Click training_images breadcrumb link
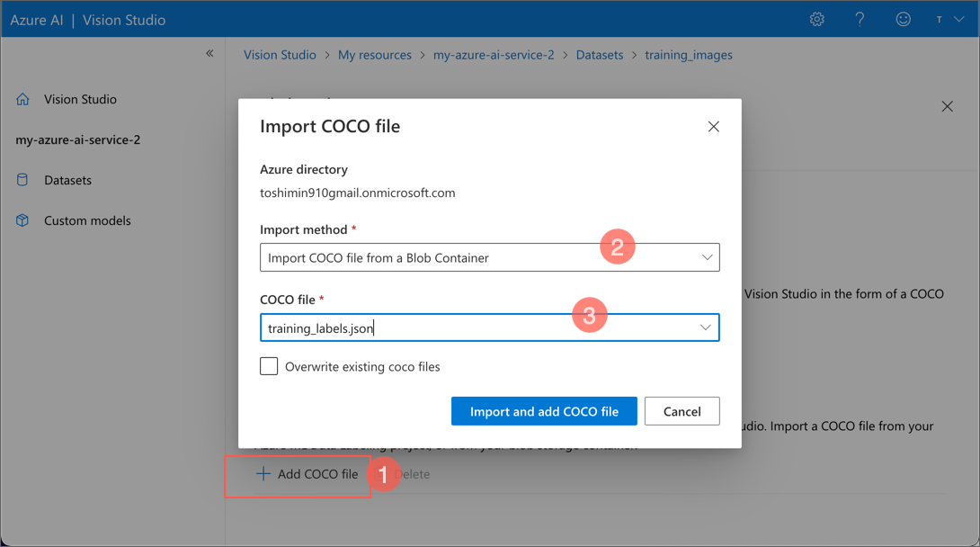The image size is (980, 547). pyautogui.click(x=689, y=55)
